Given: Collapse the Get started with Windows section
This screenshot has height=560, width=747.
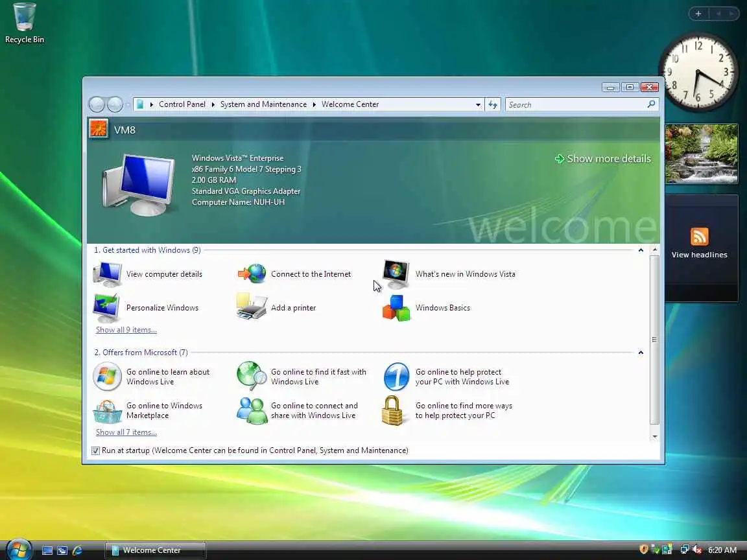Looking at the screenshot, I should point(641,250).
